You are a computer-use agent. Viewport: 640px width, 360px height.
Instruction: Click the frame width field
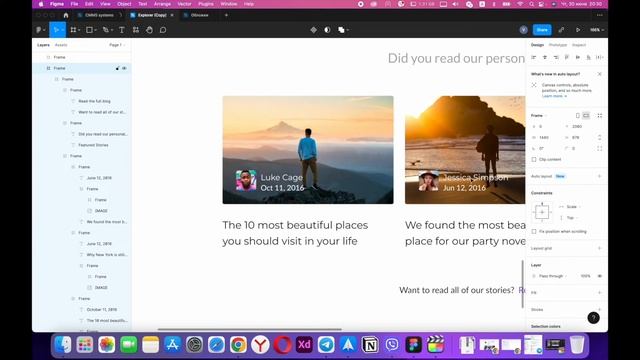(547, 138)
